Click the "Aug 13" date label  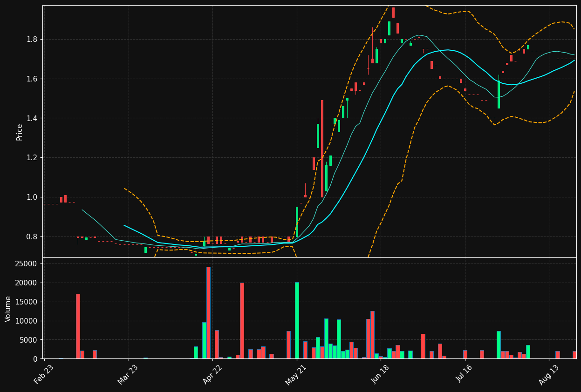[x=548, y=374]
